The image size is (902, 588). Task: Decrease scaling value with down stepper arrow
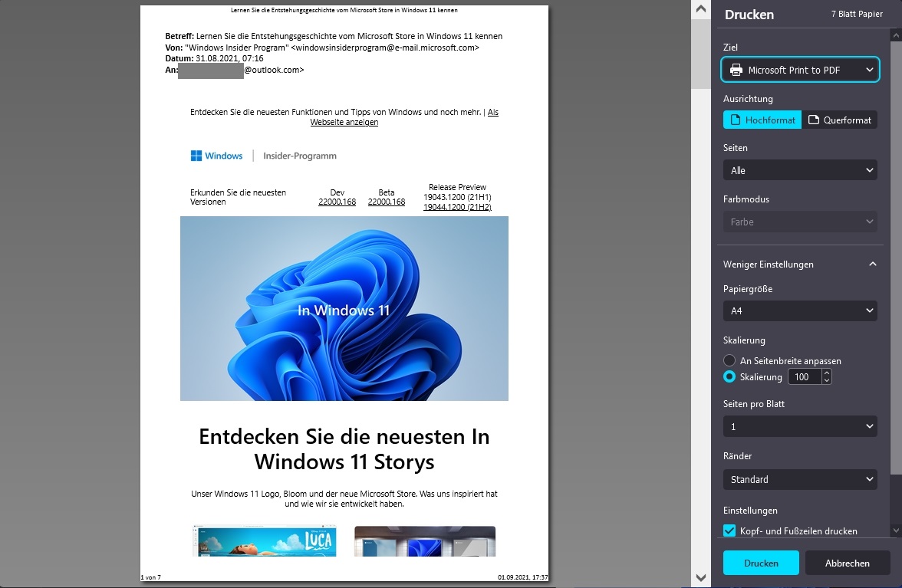point(826,380)
